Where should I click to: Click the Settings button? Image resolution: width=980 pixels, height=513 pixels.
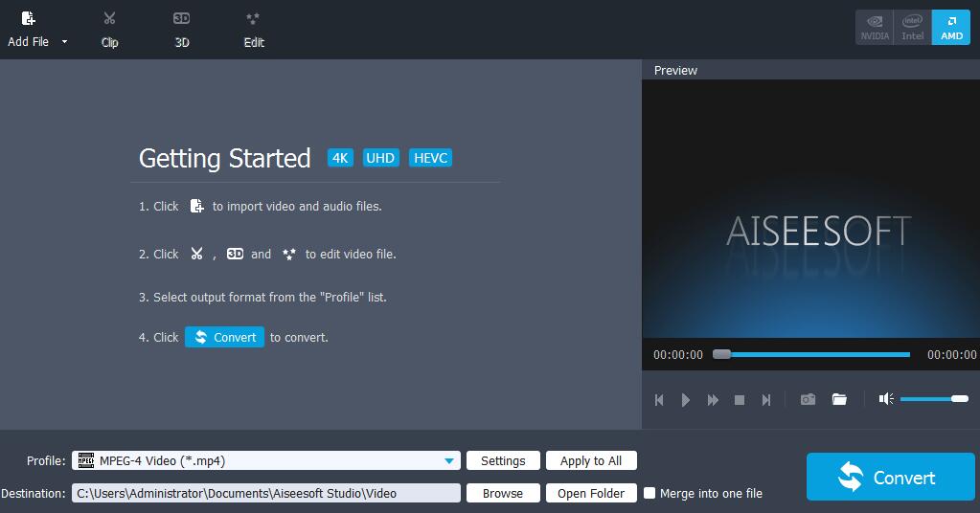(503, 460)
